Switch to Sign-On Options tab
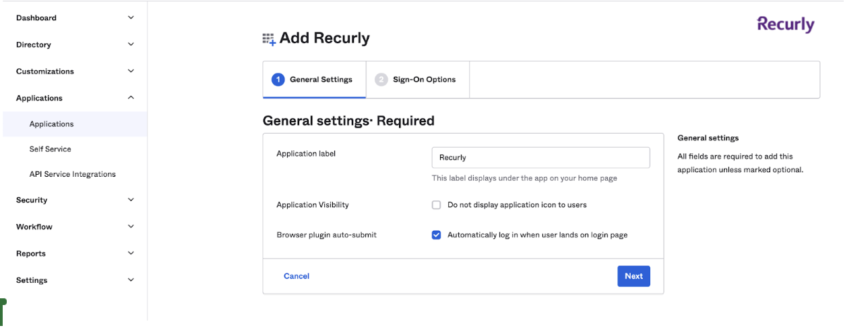 coord(418,80)
